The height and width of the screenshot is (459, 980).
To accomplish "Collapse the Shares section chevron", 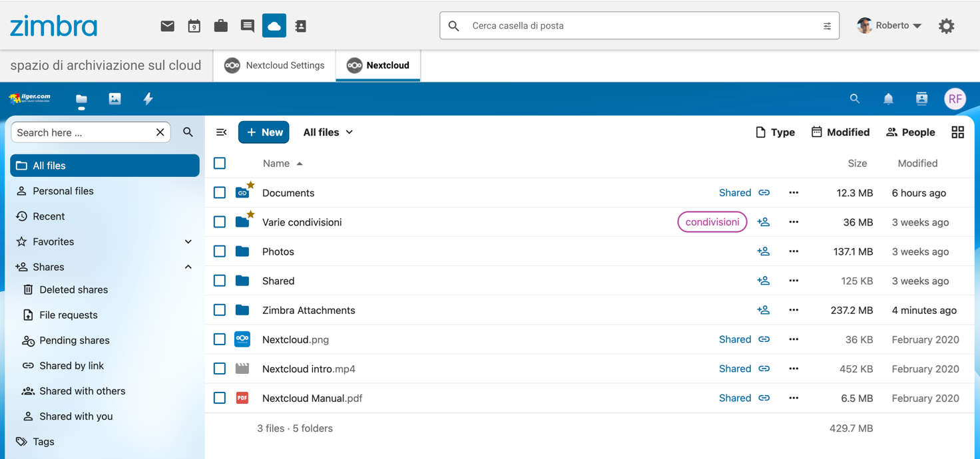I will click(188, 267).
